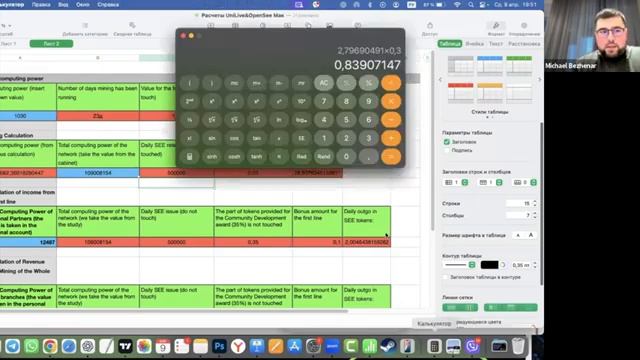Open Yandex Browser from the Dock
This screenshot has height=360, width=640.
pos(238,347)
